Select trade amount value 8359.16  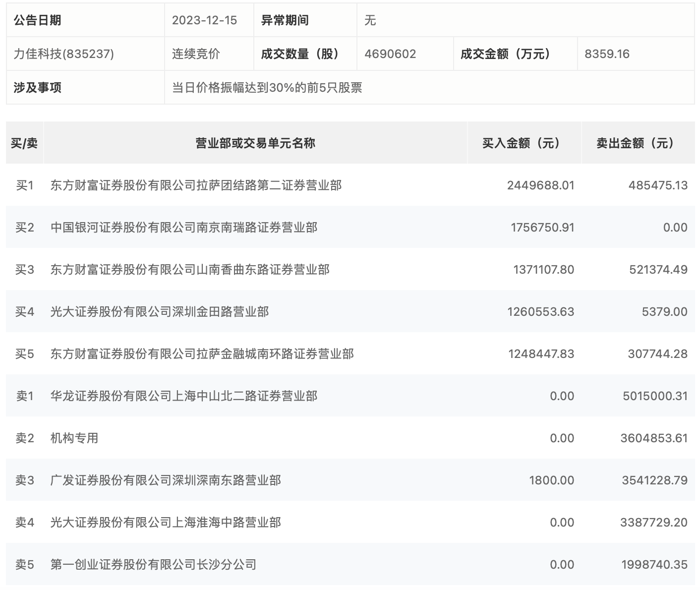(607, 54)
